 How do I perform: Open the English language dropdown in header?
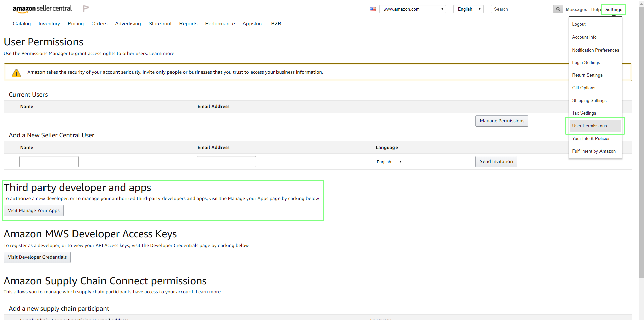tap(468, 9)
